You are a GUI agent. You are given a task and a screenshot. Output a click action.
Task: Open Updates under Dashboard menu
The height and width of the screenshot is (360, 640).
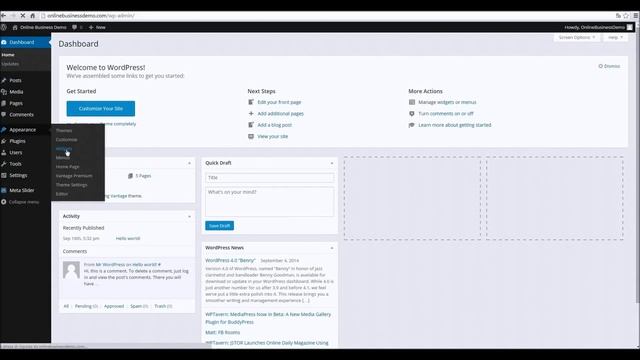[10, 64]
